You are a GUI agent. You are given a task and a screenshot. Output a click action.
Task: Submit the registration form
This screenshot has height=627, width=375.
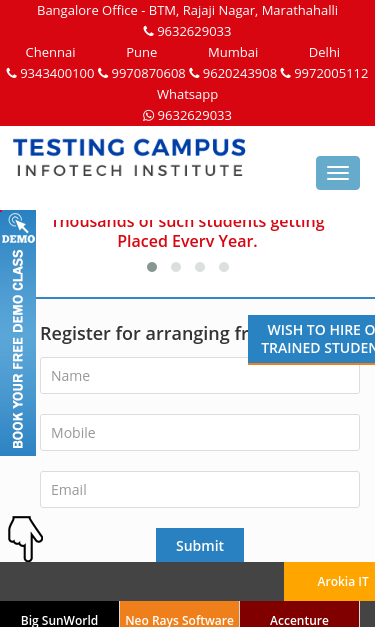pyautogui.click(x=200, y=545)
